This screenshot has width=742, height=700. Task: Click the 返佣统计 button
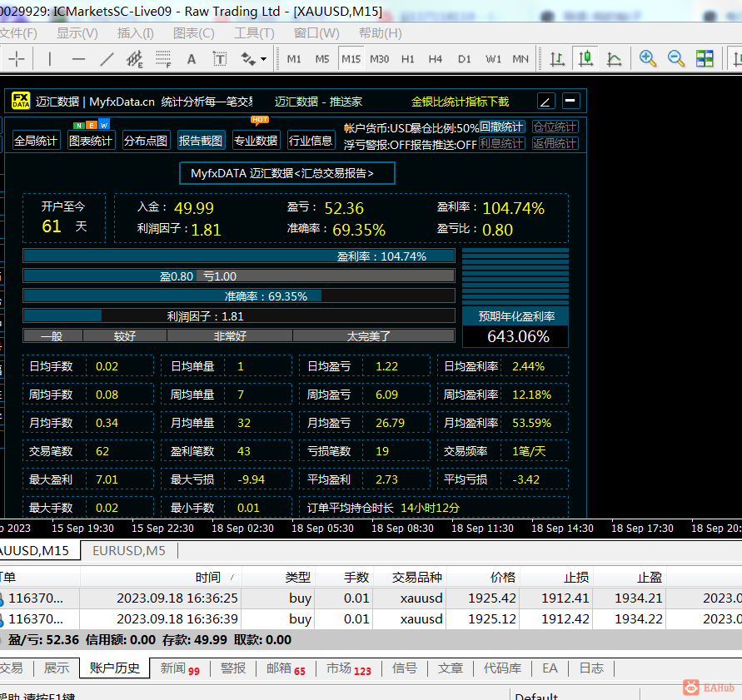pos(555,143)
